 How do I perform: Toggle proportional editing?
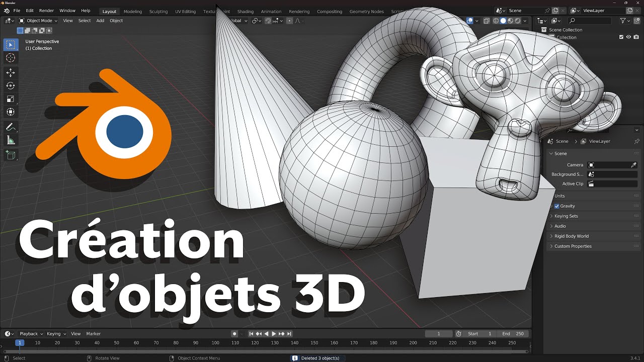(290, 21)
